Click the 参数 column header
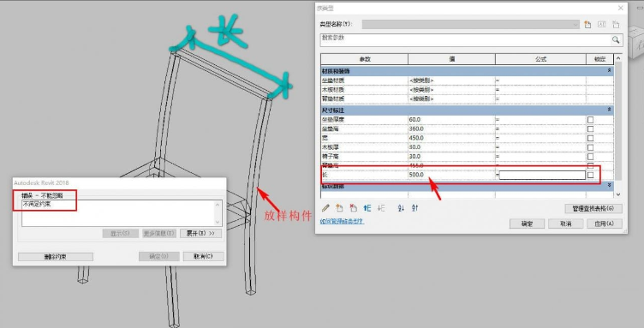This screenshot has width=644, height=328. pos(364,59)
